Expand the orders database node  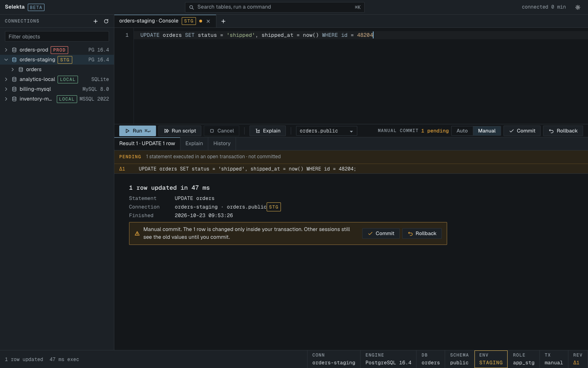click(13, 70)
